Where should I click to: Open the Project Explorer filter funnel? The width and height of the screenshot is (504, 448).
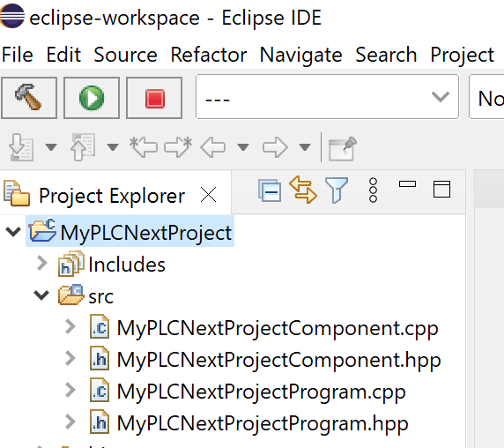(x=337, y=190)
